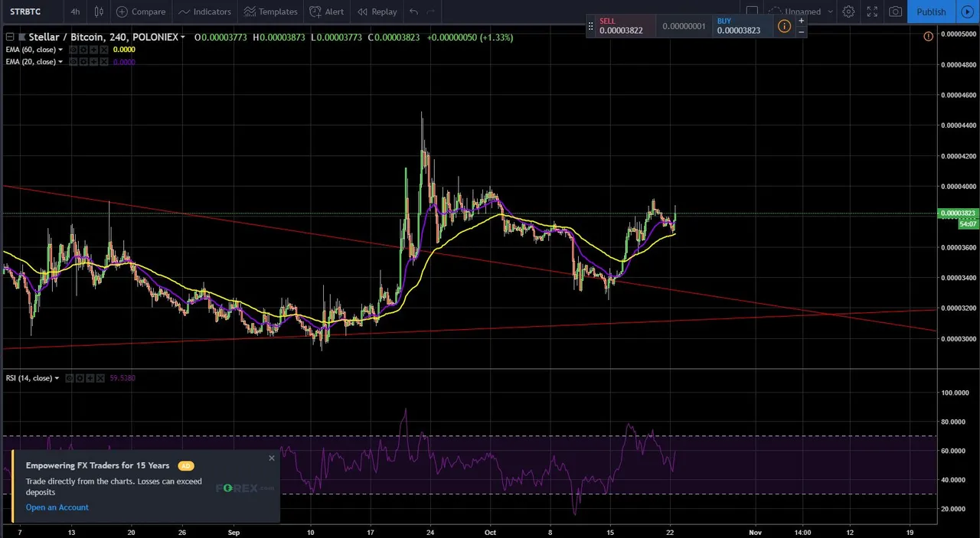This screenshot has height=538, width=980.
Task: Increase order quantity with plus stepper
Action: click(x=801, y=21)
